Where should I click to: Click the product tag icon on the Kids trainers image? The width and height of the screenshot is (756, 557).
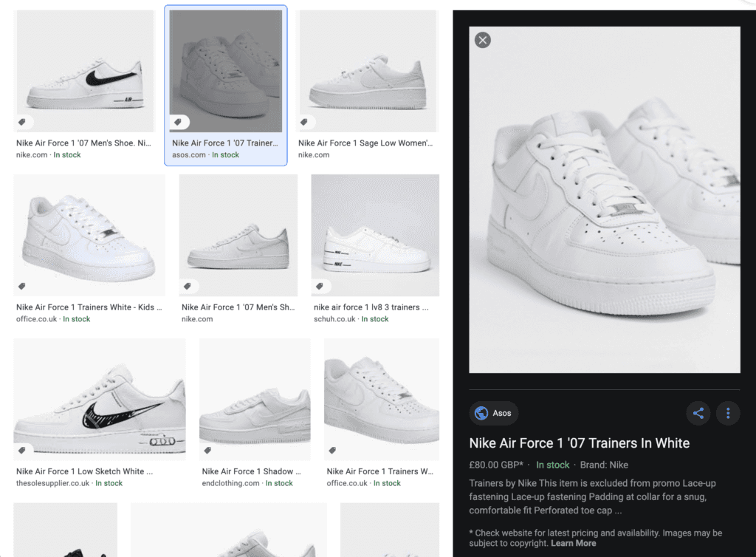click(22, 286)
